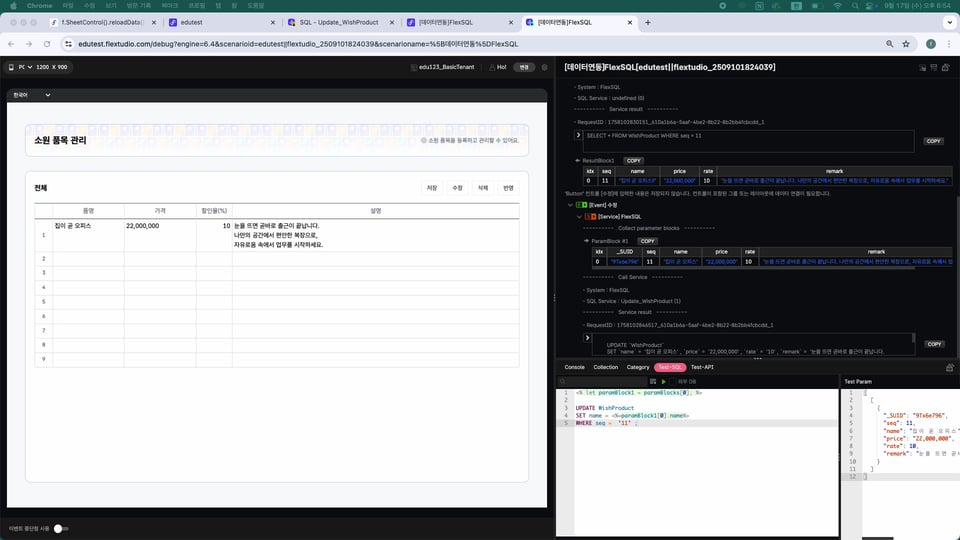Image resolution: width=960 pixels, height=540 pixels.
Task: Switch to SQL - Update_WishProduct browser tab
Action: click(341, 23)
